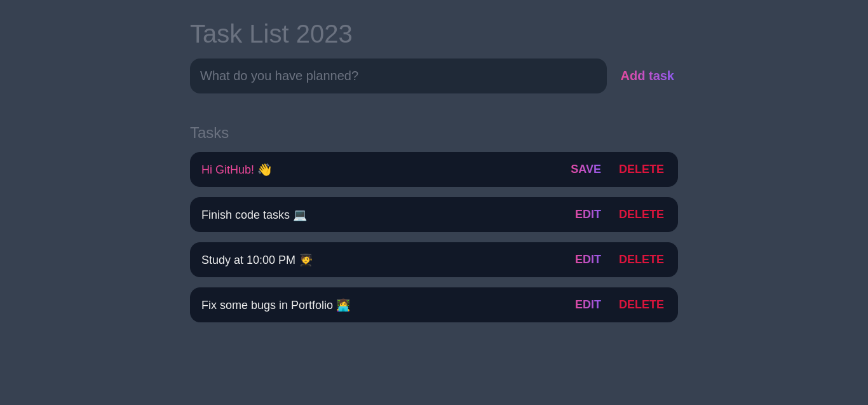Delete the Finish code tasks item
Screen dimensions: 868x405
(x=641, y=214)
